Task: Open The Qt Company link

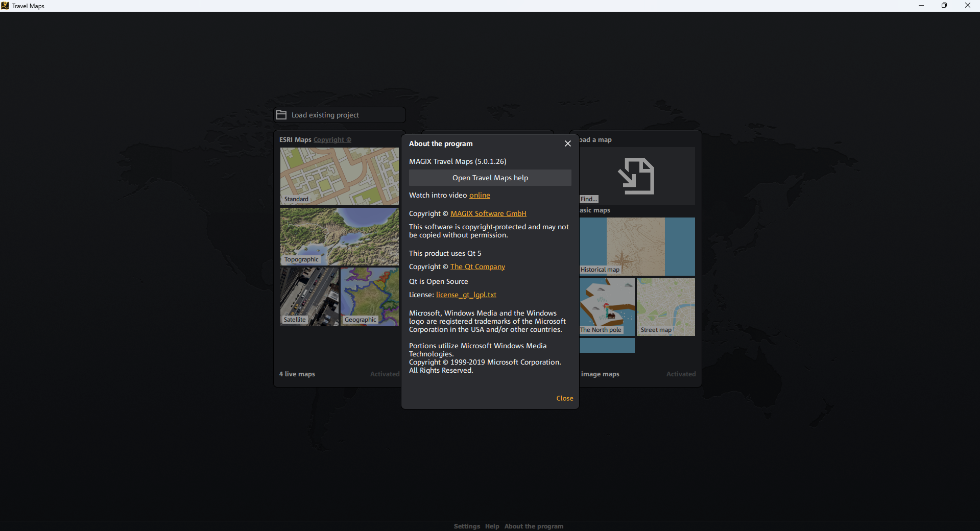Action: (x=477, y=267)
